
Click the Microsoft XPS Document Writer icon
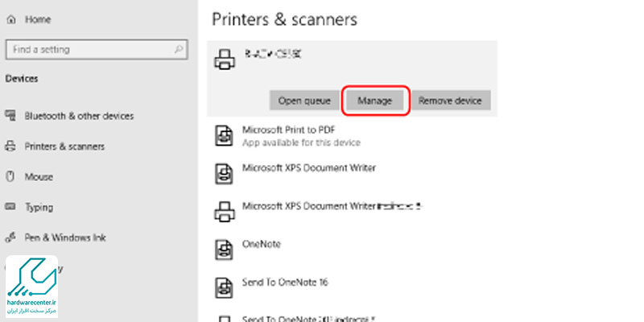click(x=225, y=174)
